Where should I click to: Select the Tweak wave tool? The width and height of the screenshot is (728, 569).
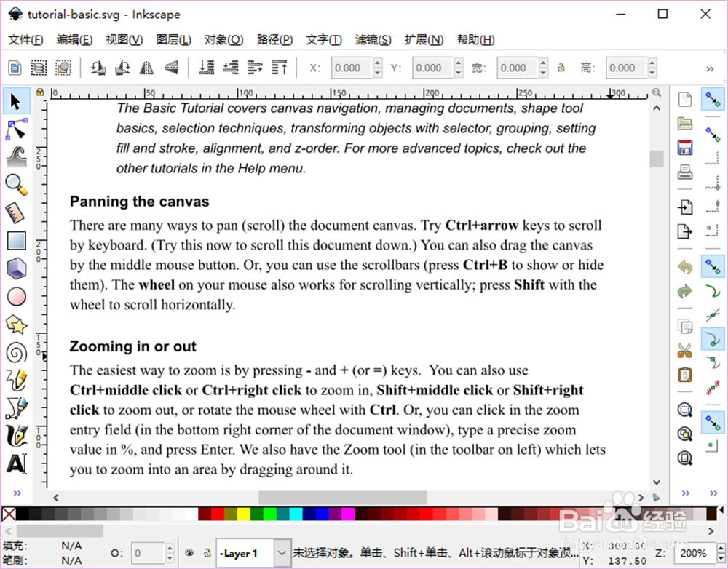coord(16,157)
